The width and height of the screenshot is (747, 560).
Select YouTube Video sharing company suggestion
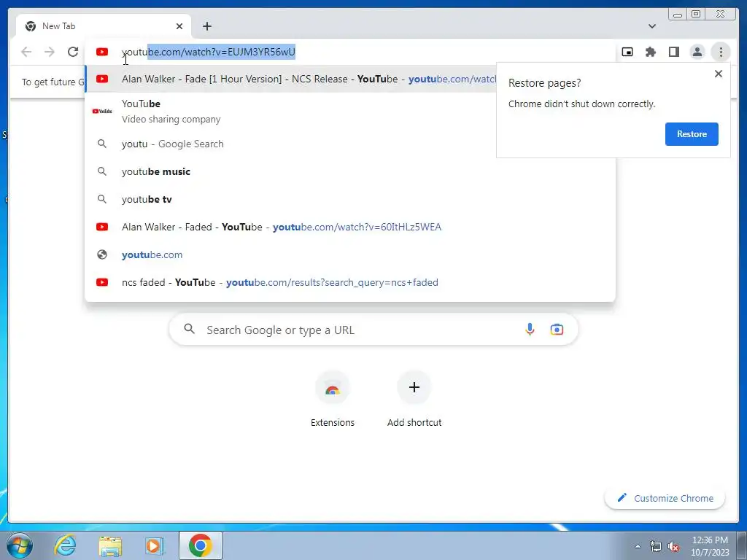[290, 111]
